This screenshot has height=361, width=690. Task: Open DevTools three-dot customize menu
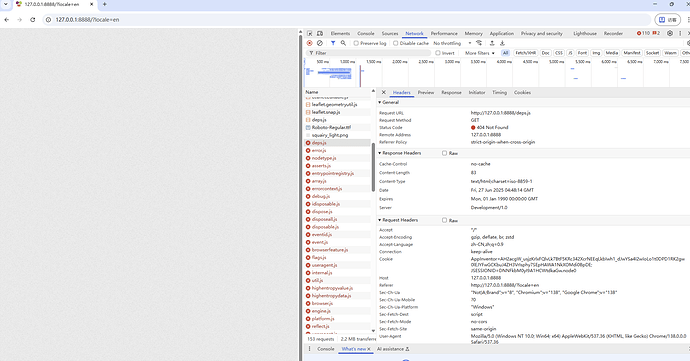point(680,33)
